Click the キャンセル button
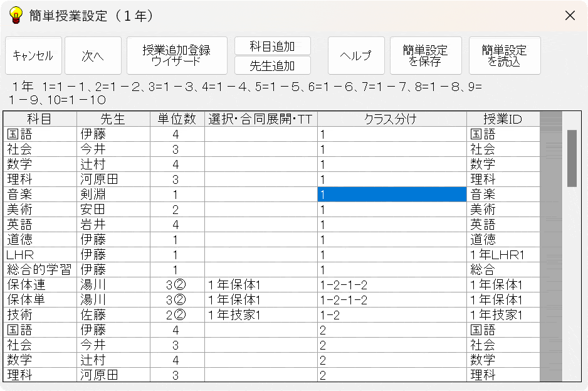This screenshot has height=391, width=588. click(x=33, y=56)
